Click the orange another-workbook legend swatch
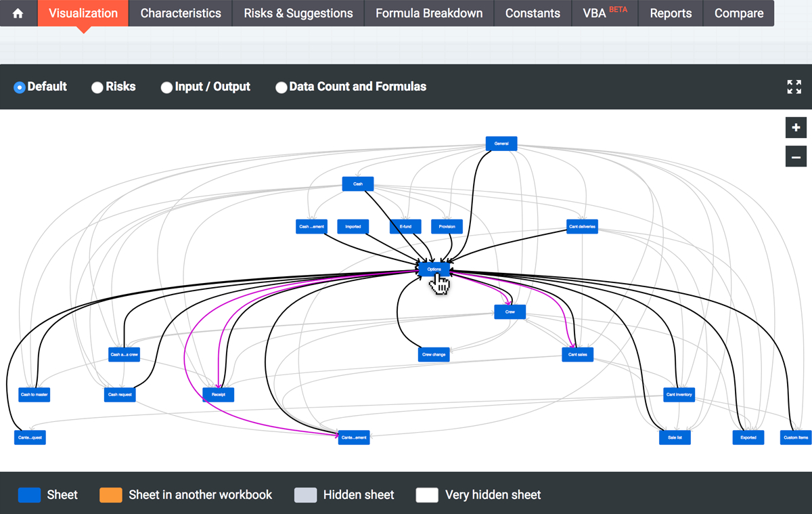Viewport: 812px width, 514px height. [110, 495]
